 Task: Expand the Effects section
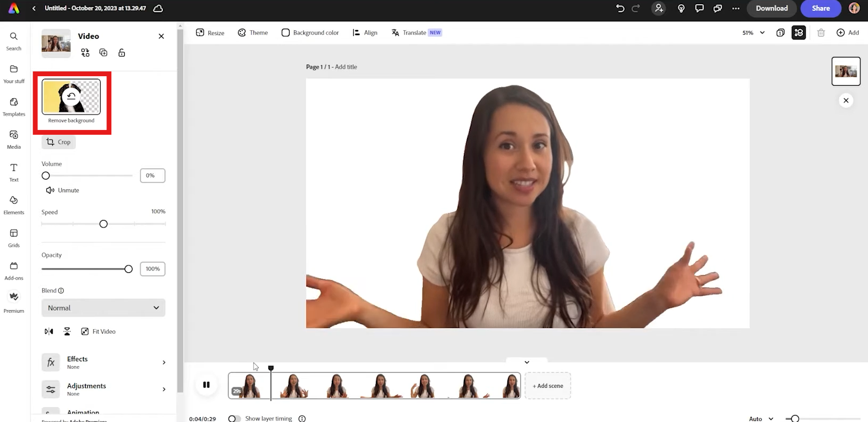(103, 362)
